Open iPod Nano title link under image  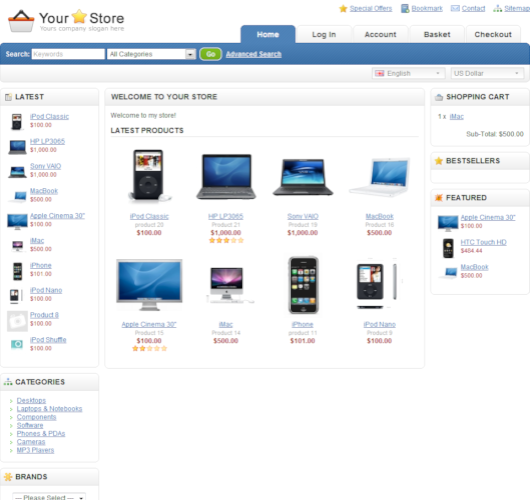(x=380, y=325)
